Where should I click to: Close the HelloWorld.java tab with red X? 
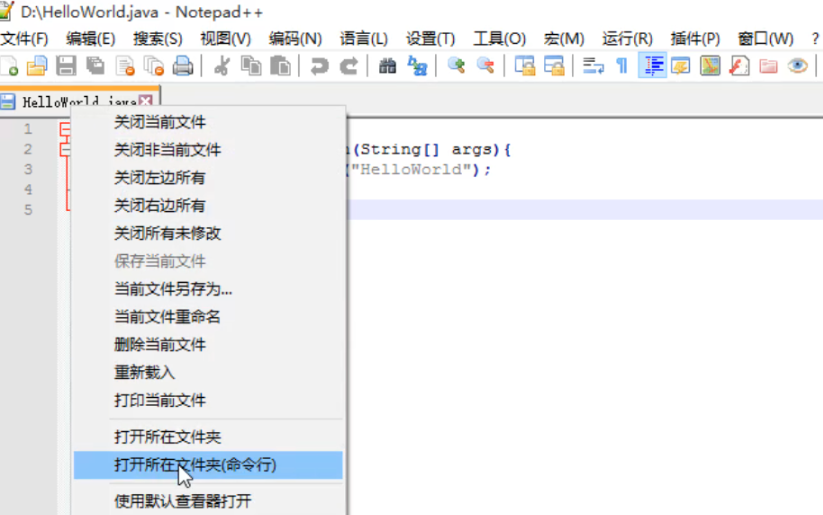point(145,101)
